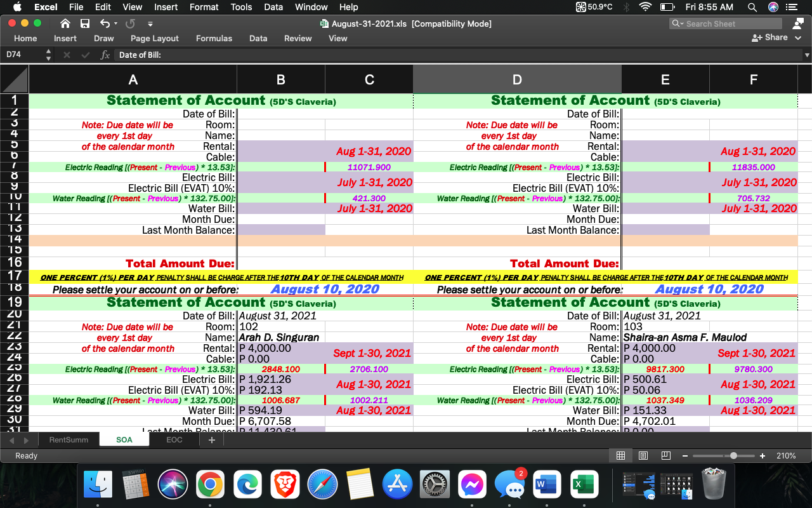This screenshot has height=508, width=812.
Task: Select the SOA sheet tab
Action: [124, 439]
